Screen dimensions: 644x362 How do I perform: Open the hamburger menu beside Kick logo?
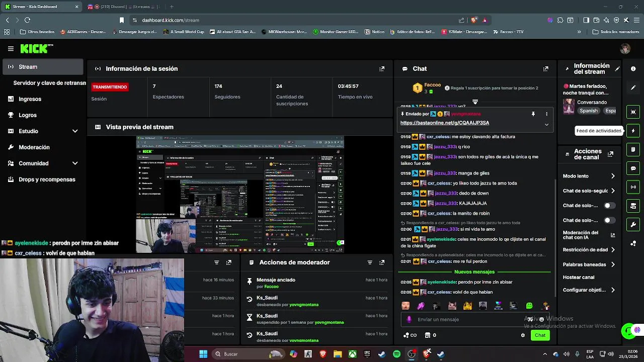click(x=11, y=49)
